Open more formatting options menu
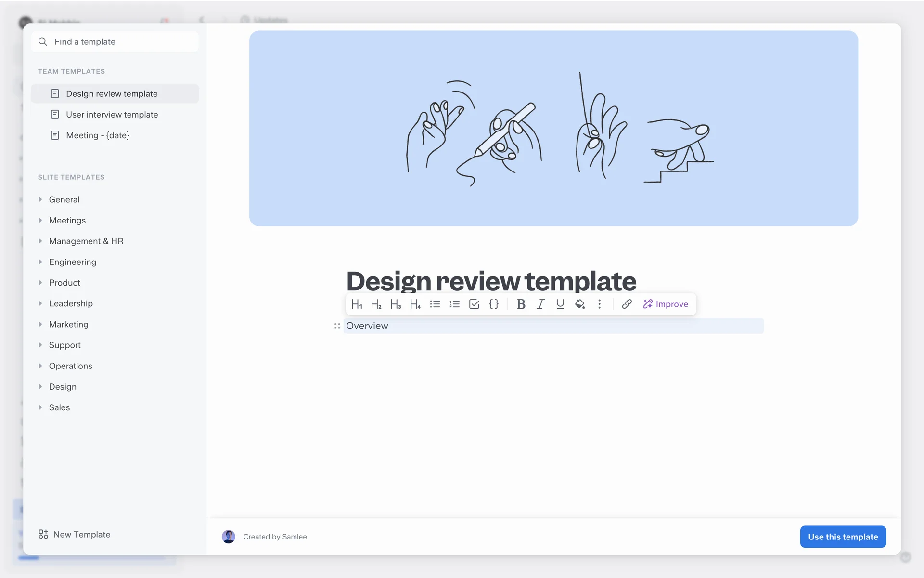 coord(599,304)
